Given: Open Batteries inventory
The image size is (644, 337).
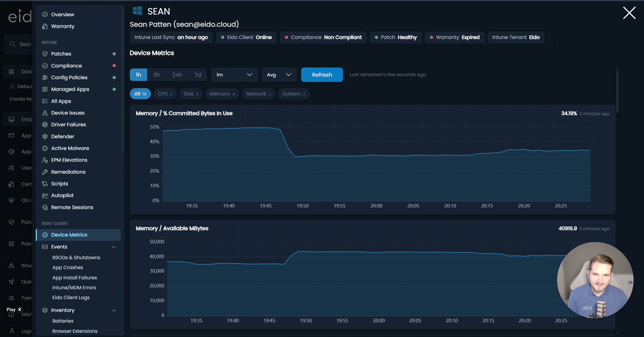Looking at the screenshot, I should 63,321.
